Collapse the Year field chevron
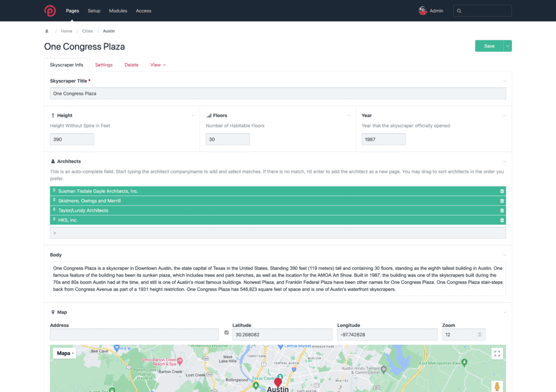The width and height of the screenshot is (556, 392). pos(504,116)
